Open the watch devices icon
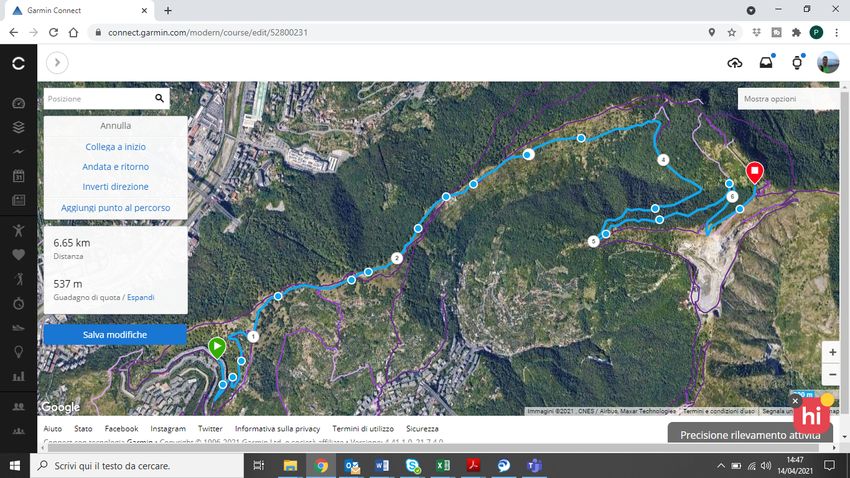The height and width of the screenshot is (478, 850). (x=797, y=63)
